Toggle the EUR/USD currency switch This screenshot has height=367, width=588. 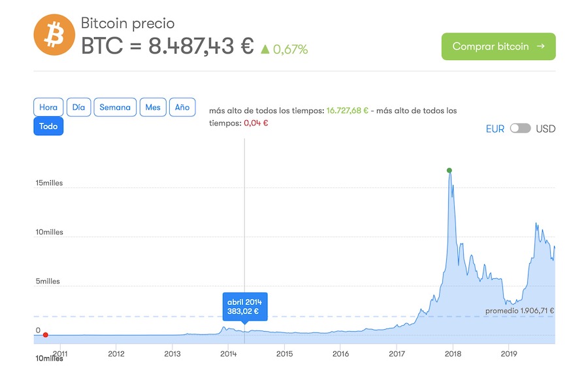click(520, 129)
